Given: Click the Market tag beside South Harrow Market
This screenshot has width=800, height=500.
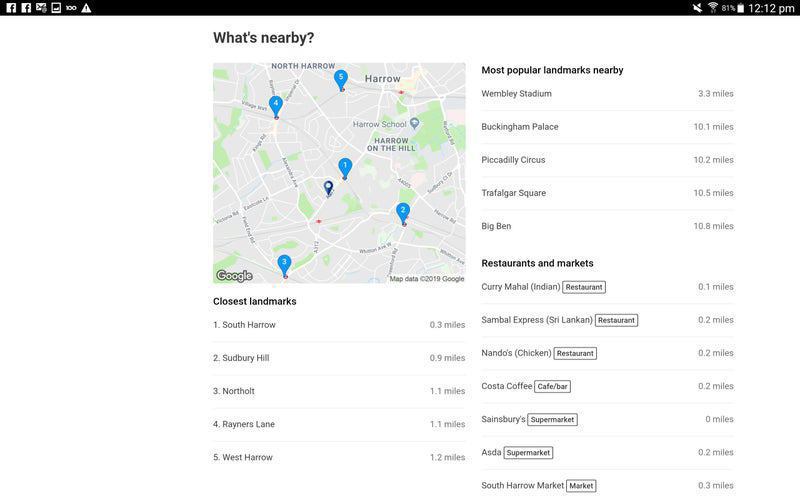Looking at the screenshot, I should coord(581,486).
